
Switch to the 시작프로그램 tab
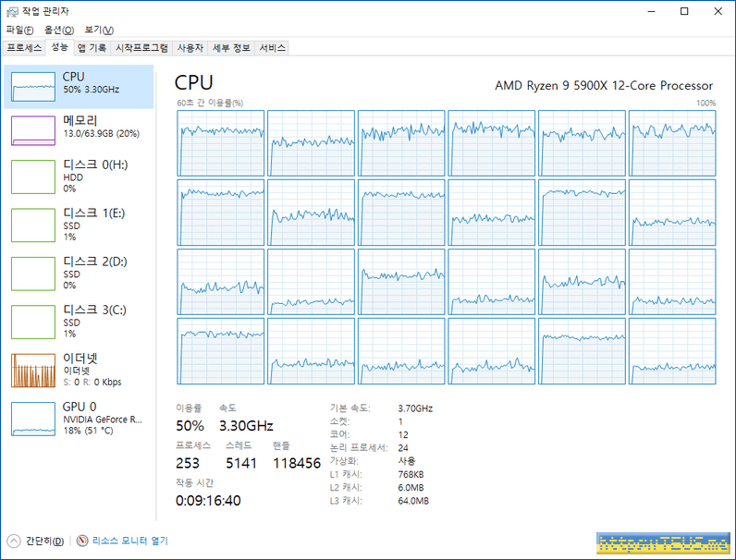coord(141,48)
